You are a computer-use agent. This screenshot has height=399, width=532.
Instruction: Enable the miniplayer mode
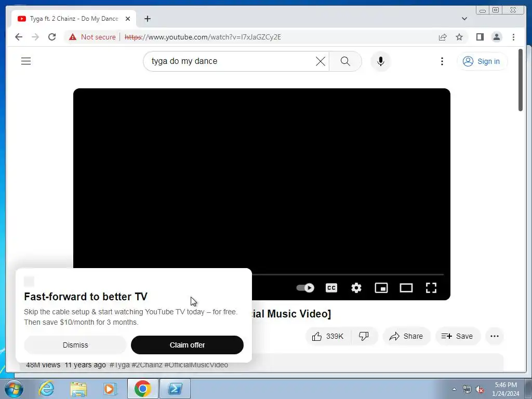[381, 288]
